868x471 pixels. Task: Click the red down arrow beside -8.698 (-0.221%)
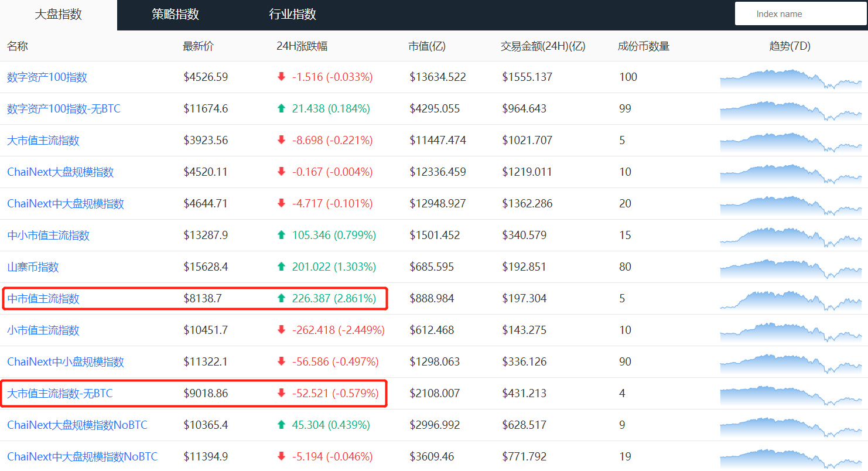pyautogui.click(x=281, y=140)
